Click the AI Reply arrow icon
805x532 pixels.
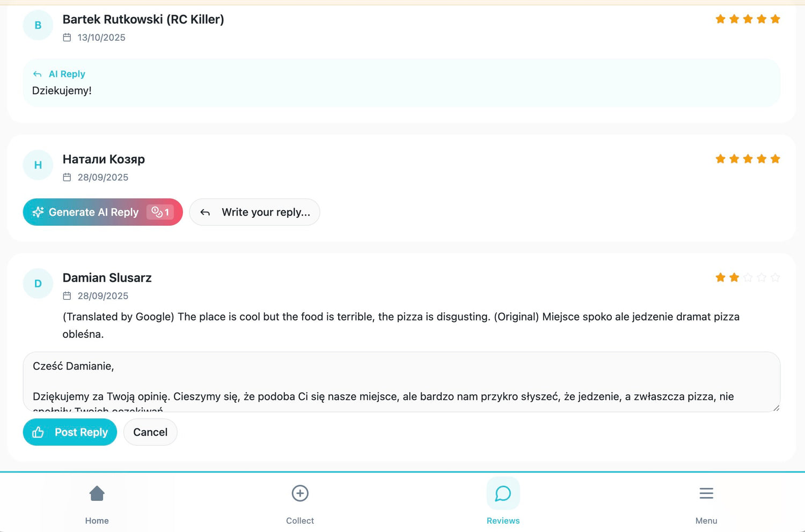pyautogui.click(x=38, y=74)
